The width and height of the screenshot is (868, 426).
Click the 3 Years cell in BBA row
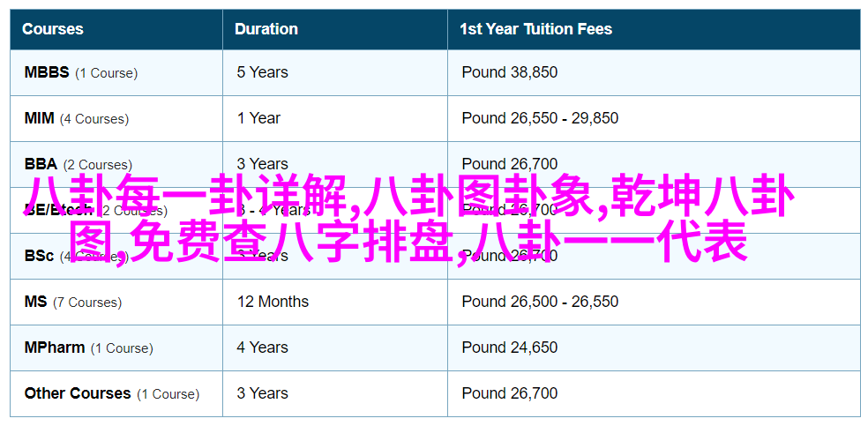335,164
